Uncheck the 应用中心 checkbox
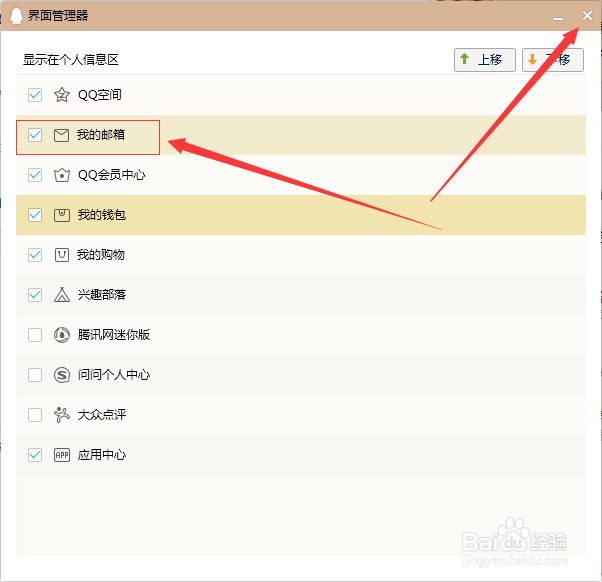The height and width of the screenshot is (582, 602). (x=35, y=455)
